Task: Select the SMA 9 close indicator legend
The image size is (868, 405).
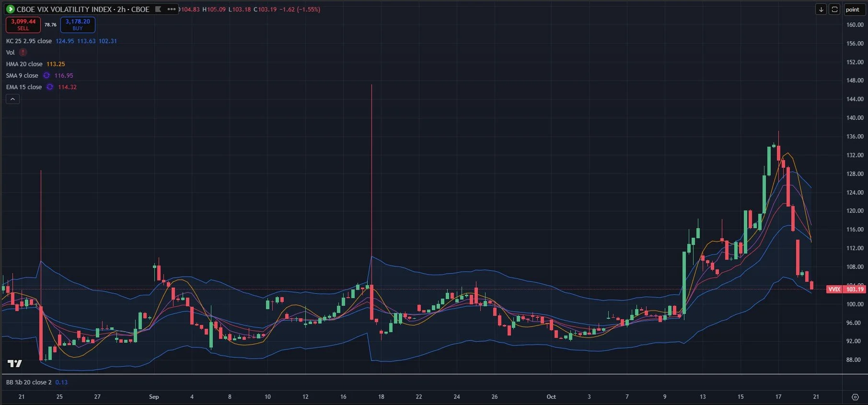Action: (x=22, y=76)
